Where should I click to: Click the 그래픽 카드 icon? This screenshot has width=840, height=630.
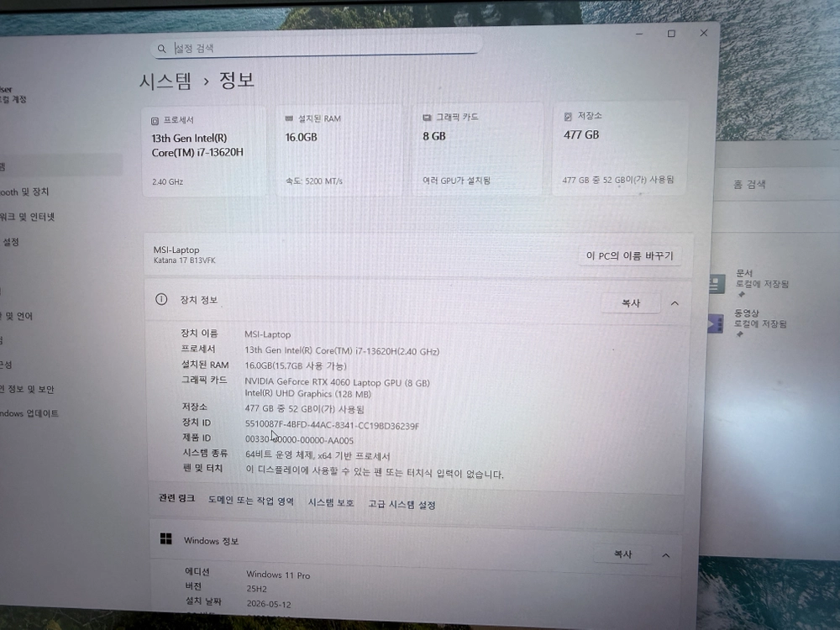[427, 118]
